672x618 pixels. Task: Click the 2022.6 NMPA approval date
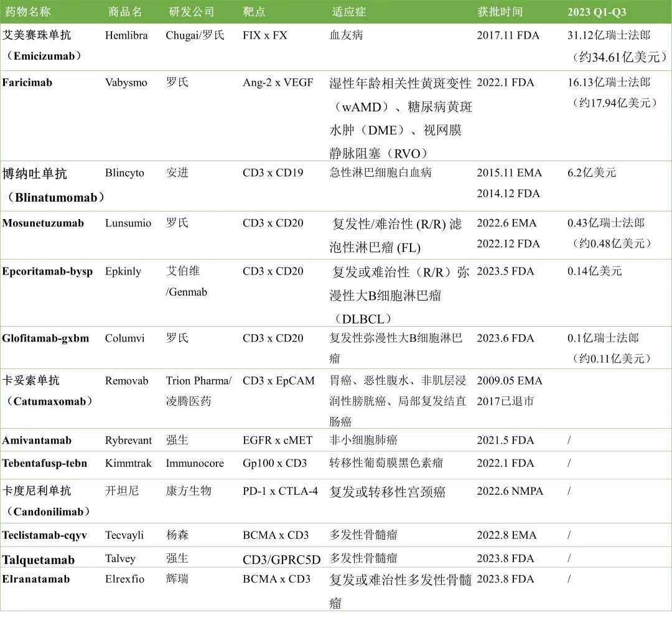[510, 490]
